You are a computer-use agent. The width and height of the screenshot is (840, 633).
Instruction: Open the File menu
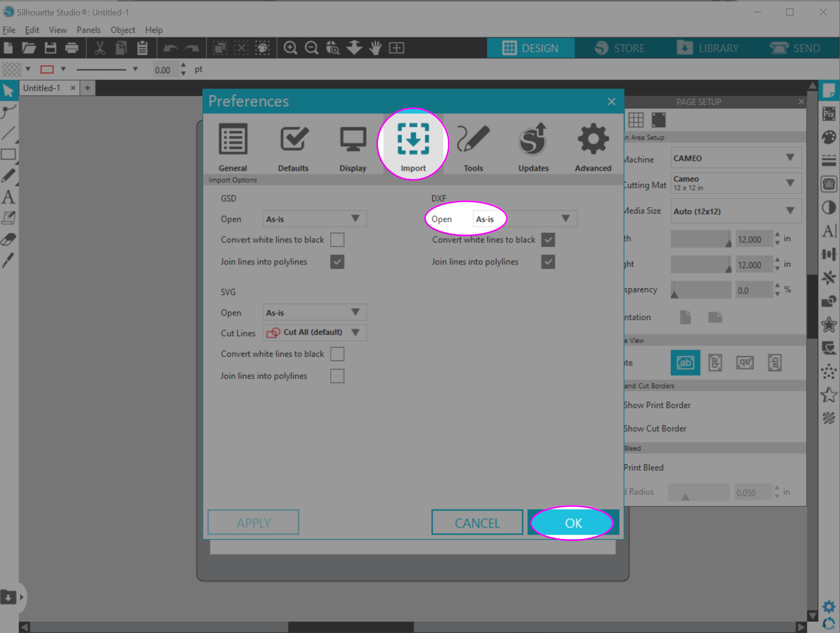[9, 30]
